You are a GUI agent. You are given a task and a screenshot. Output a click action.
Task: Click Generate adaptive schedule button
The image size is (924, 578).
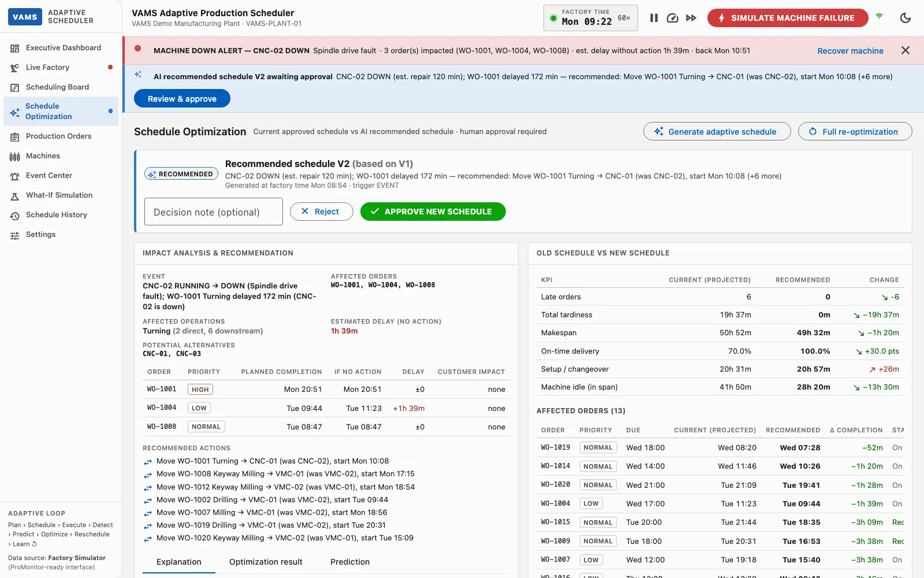click(717, 131)
